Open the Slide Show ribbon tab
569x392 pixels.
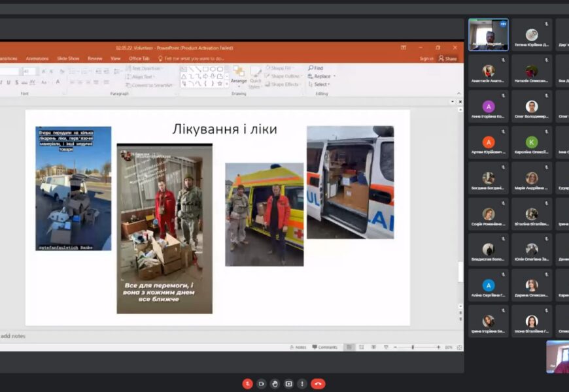[68, 58]
